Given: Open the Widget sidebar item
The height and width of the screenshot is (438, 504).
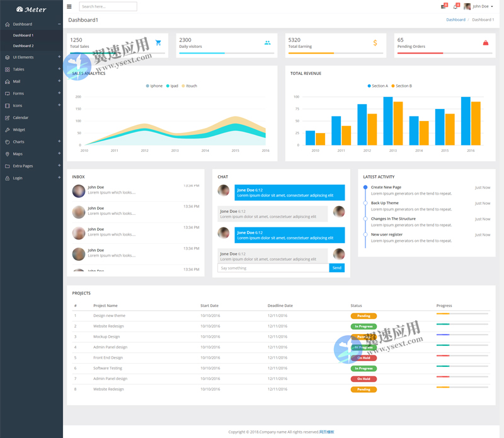Looking at the screenshot, I should [19, 130].
